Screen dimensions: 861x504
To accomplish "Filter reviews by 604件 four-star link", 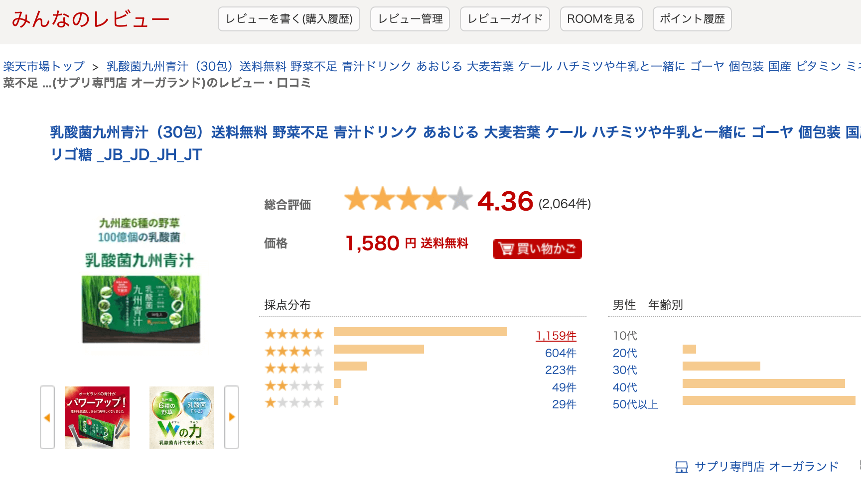I will click(x=561, y=353).
